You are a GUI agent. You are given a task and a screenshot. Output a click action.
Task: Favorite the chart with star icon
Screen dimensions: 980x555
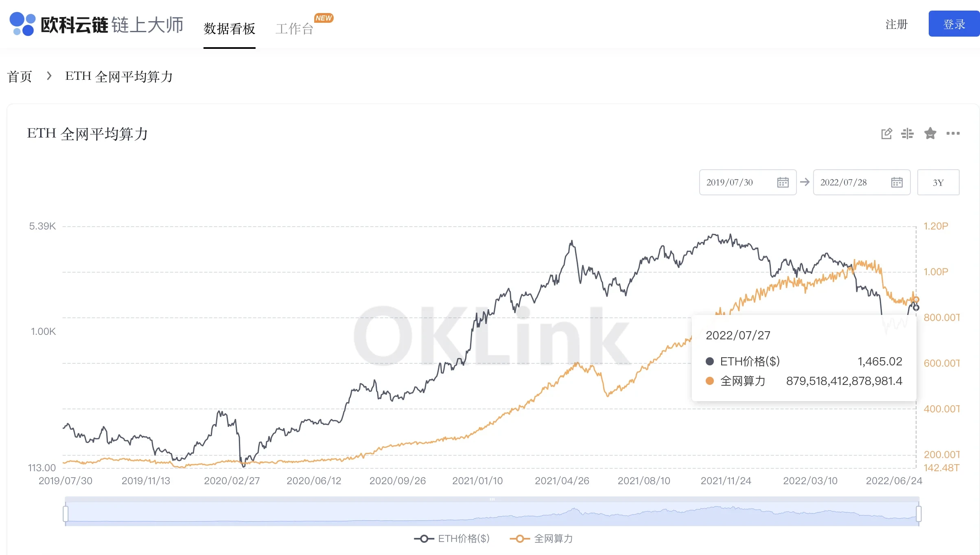tap(930, 133)
